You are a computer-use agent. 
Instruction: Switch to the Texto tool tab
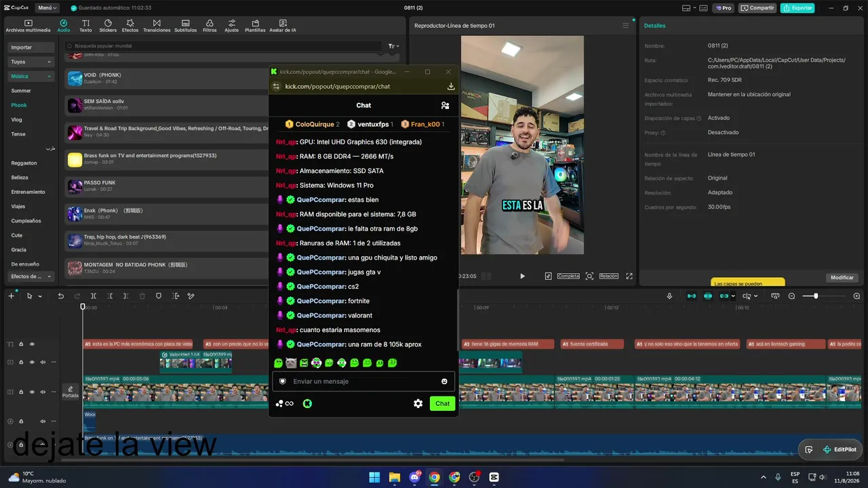(x=85, y=26)
